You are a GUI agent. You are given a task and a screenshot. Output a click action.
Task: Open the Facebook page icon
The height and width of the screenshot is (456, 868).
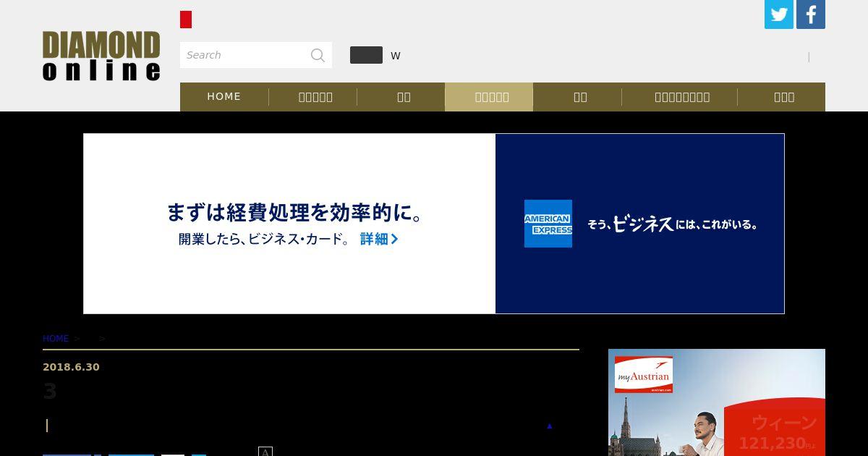tap(811, 14)
